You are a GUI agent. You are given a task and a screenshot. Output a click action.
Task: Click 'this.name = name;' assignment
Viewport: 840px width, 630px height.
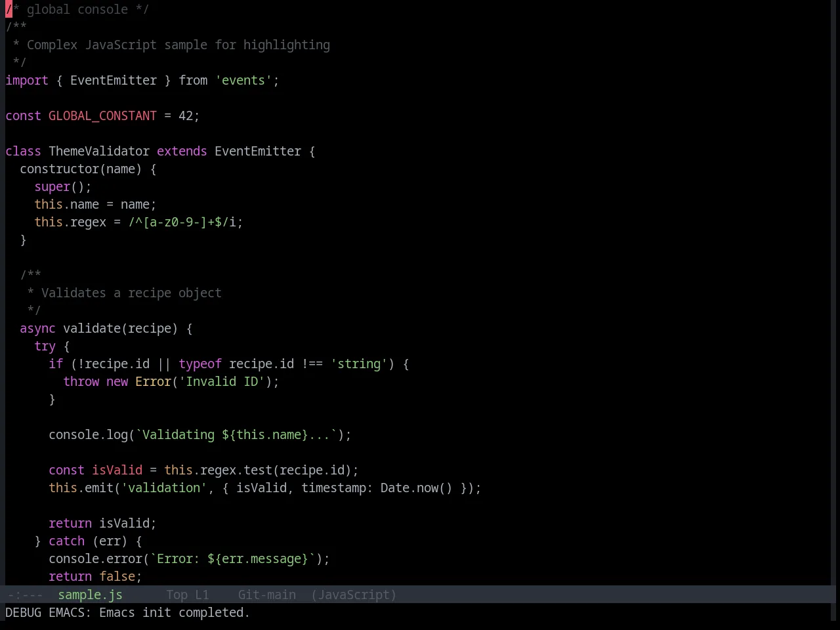click(95, 204)
